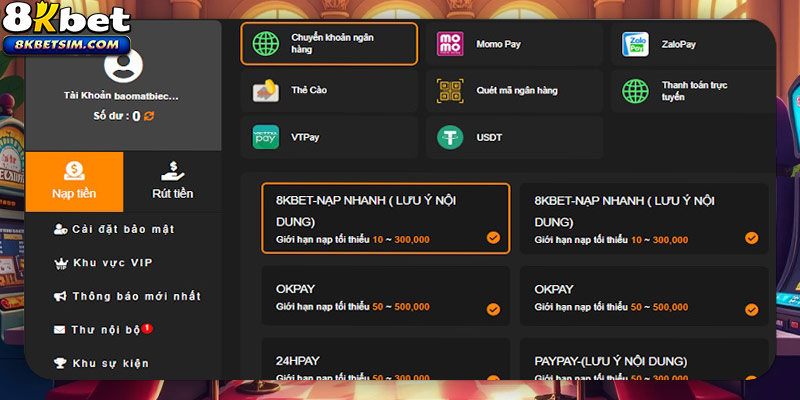This screenshot has width=800, height=400.
Task: Click the 8KBETSIM.COM banner text
Action: [67, 45]
